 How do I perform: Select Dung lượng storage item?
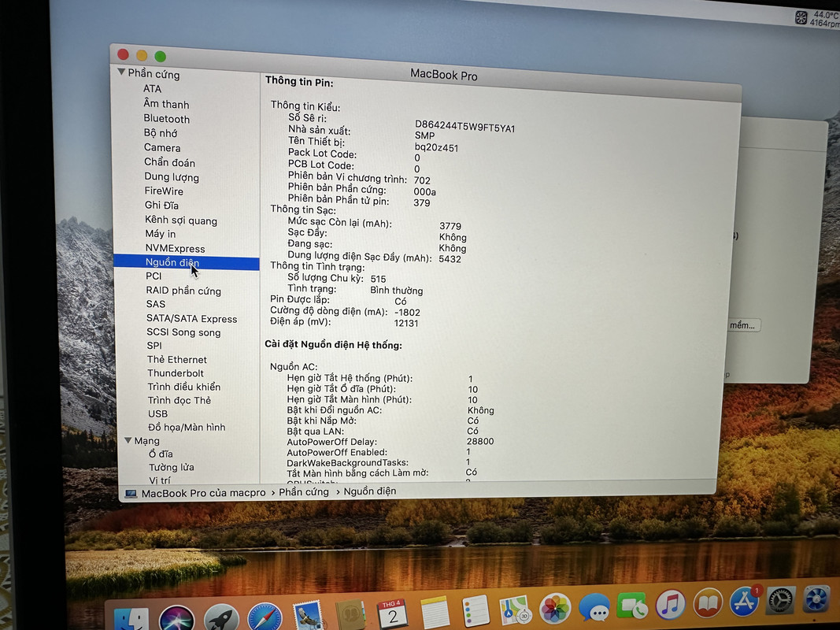click(172, 177)
